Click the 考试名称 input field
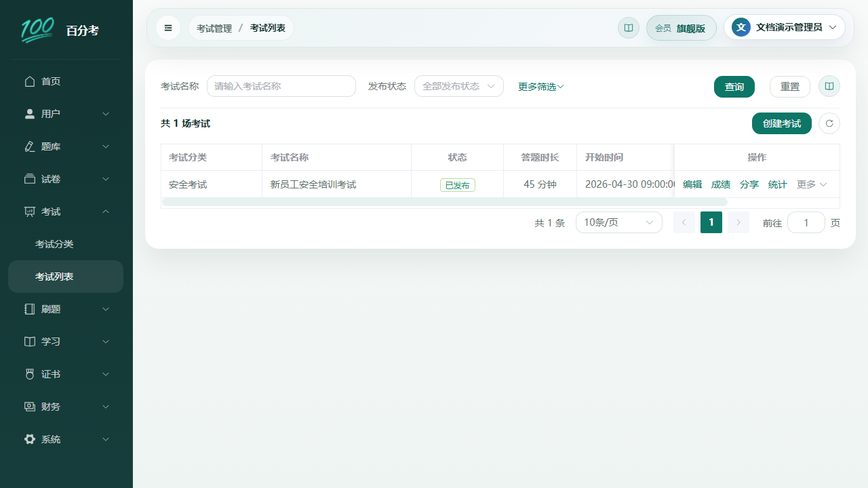The height and width of the screenshot is (488, 868). [x=281, y=86]
